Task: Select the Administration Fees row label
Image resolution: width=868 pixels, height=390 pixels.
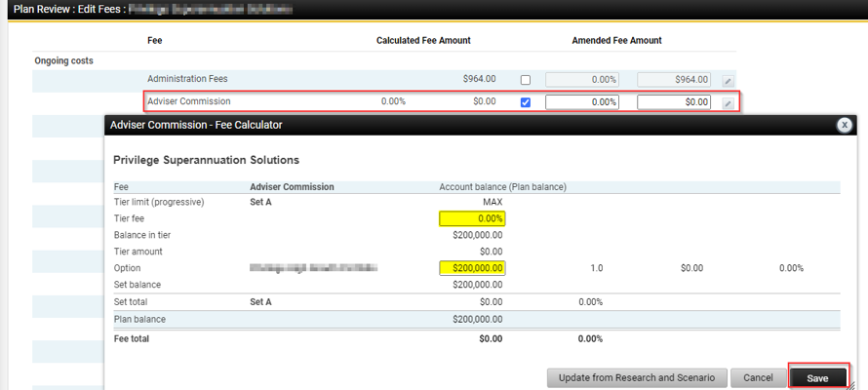Action: click(x=187, y=79)
